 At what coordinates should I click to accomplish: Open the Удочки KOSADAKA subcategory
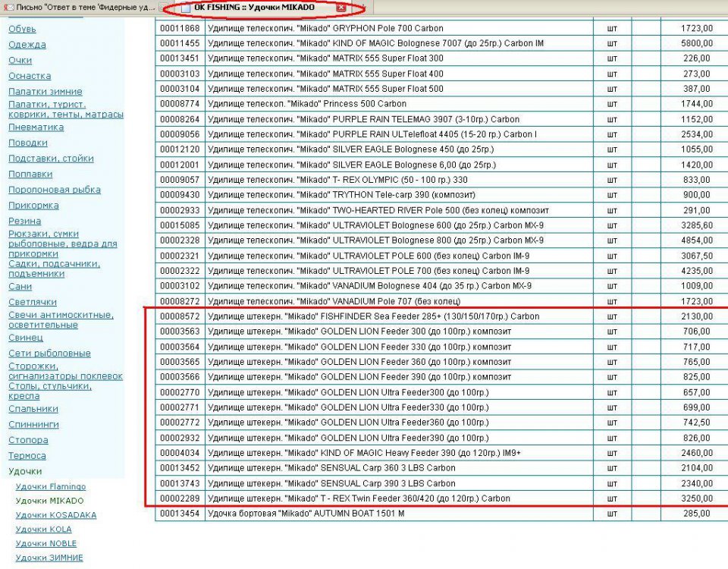pos(55,515)
